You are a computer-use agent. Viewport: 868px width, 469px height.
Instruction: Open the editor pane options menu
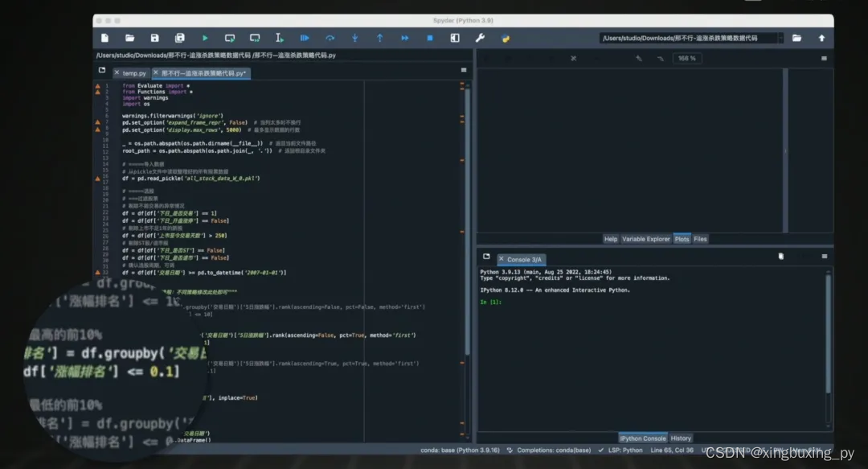pyautogui.click(x=464, y=71)
